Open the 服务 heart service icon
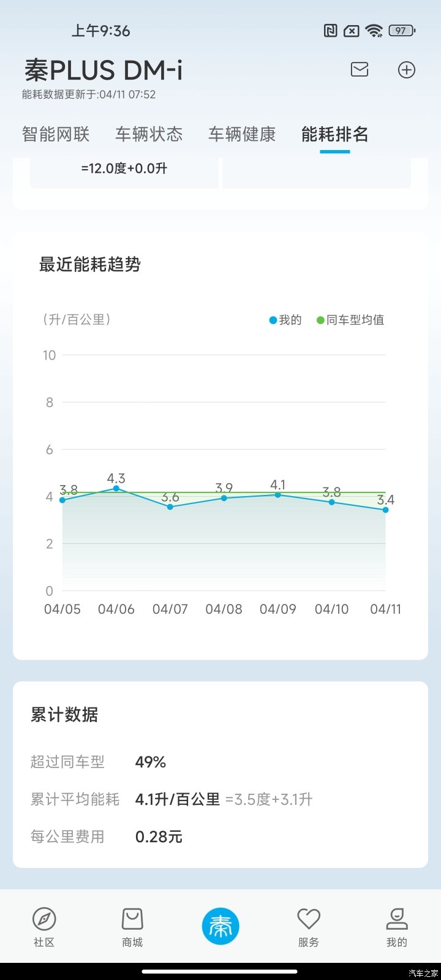Viewport: 441px width, 980px height. tap(309, 919)
